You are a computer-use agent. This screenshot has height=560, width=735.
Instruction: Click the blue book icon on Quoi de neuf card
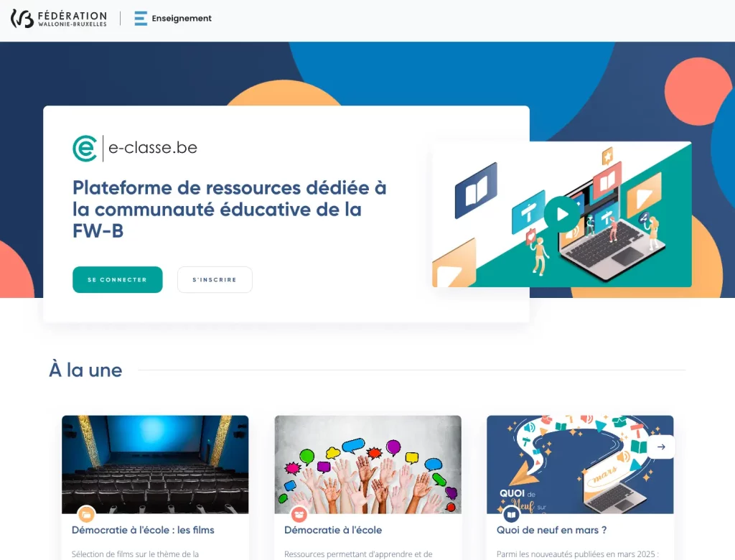tap(511, 515)
